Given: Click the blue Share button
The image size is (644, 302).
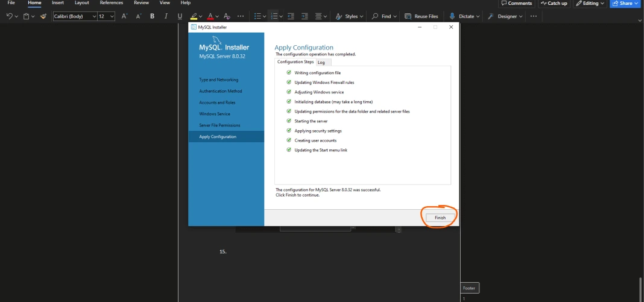Looking at the screenshot, I should point(626,3).
